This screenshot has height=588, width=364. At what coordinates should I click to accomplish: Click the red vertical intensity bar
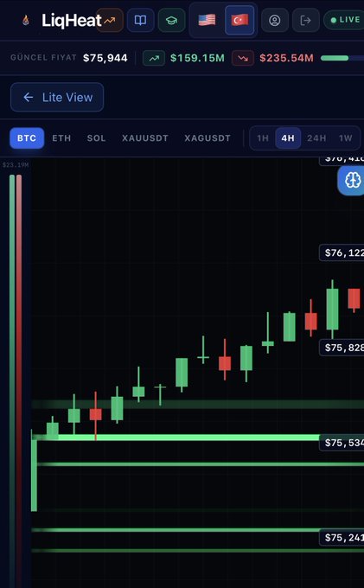pyautogui.click(x=19, y=380)
